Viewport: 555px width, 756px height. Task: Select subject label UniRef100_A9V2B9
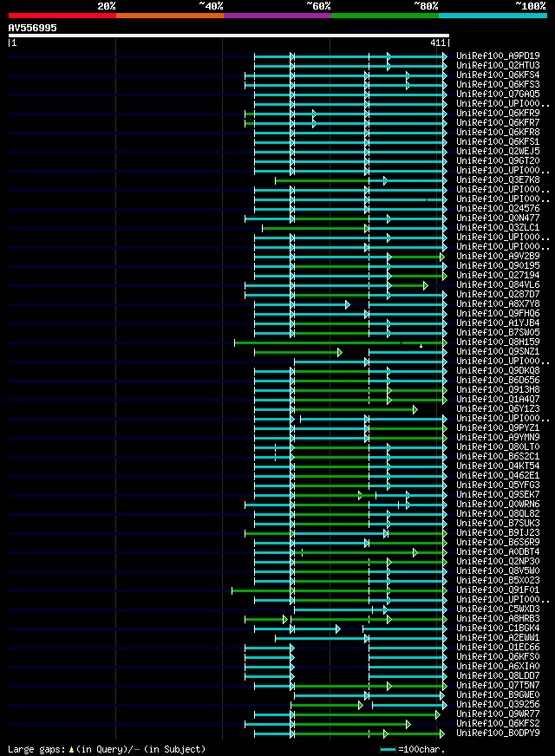point(498,257)
